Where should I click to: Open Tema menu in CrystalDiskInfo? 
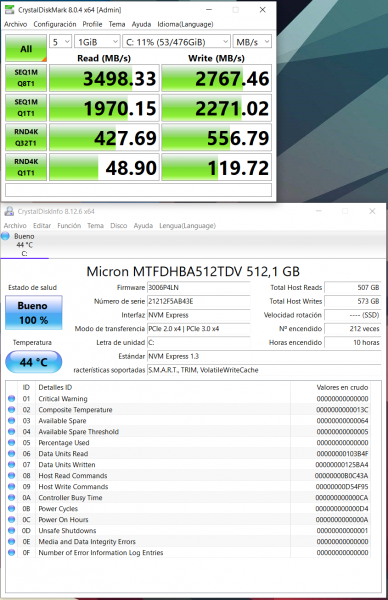pos(95,226)
